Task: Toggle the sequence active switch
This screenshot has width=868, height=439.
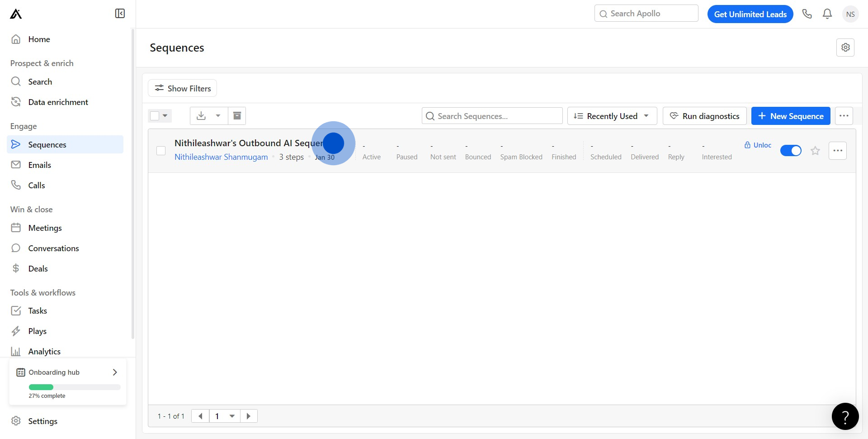Action: point(791,151)
